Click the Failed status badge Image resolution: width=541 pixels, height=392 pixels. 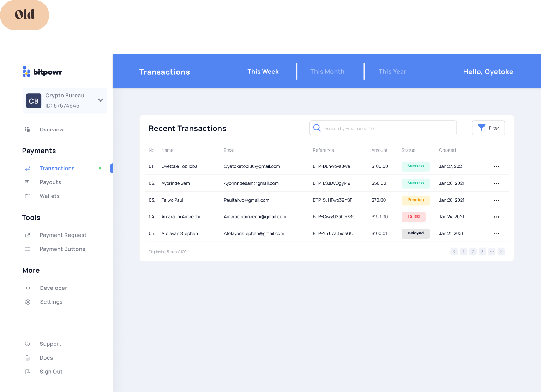click(x=414, y=217)
